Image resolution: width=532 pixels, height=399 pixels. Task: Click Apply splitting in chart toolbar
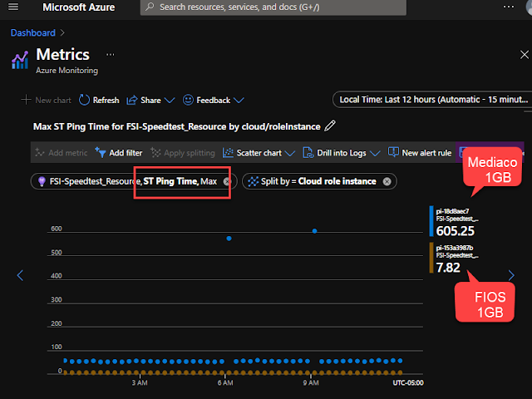(183, 153)
